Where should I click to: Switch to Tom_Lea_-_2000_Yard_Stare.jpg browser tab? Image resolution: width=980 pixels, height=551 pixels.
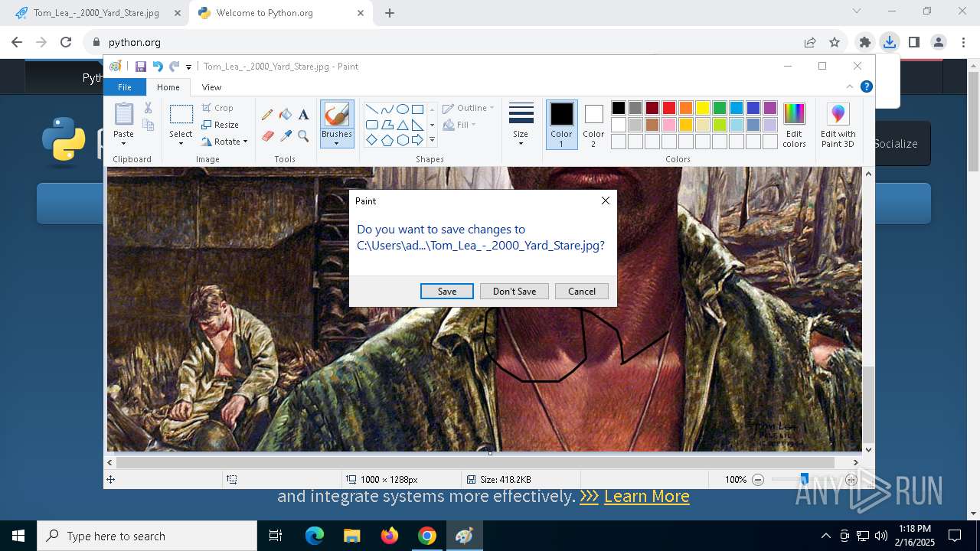(97, 13)
